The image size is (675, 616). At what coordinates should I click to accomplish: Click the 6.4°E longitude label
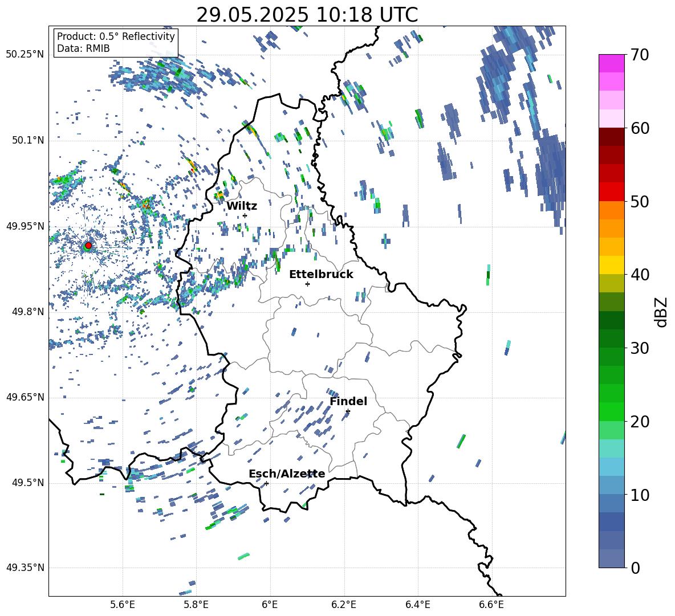417,605
